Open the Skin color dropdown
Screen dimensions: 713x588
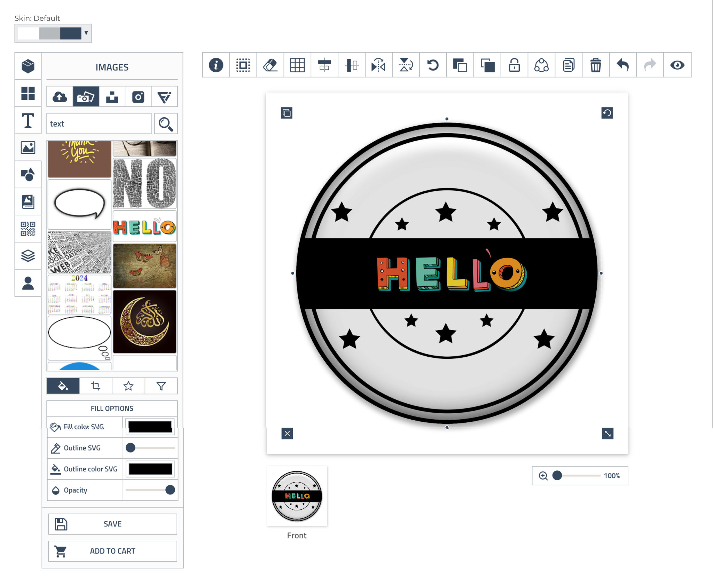click(53, 33)
